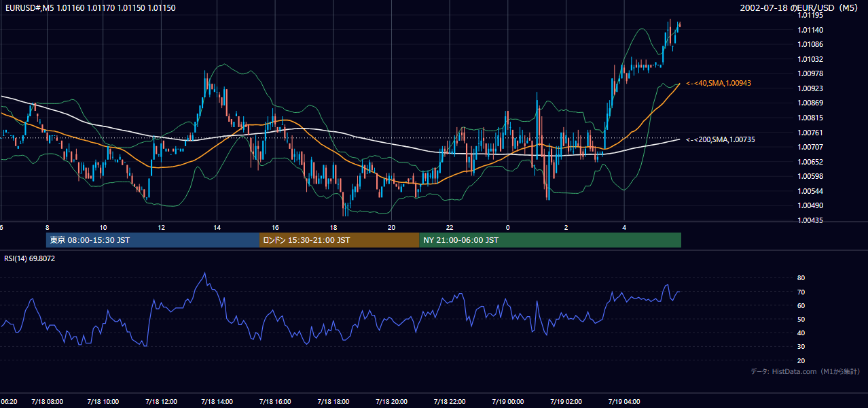This screenshot has width=868, height=408.
Task: Click the 7/19 02:00 bottom date label
Action: 566,402
